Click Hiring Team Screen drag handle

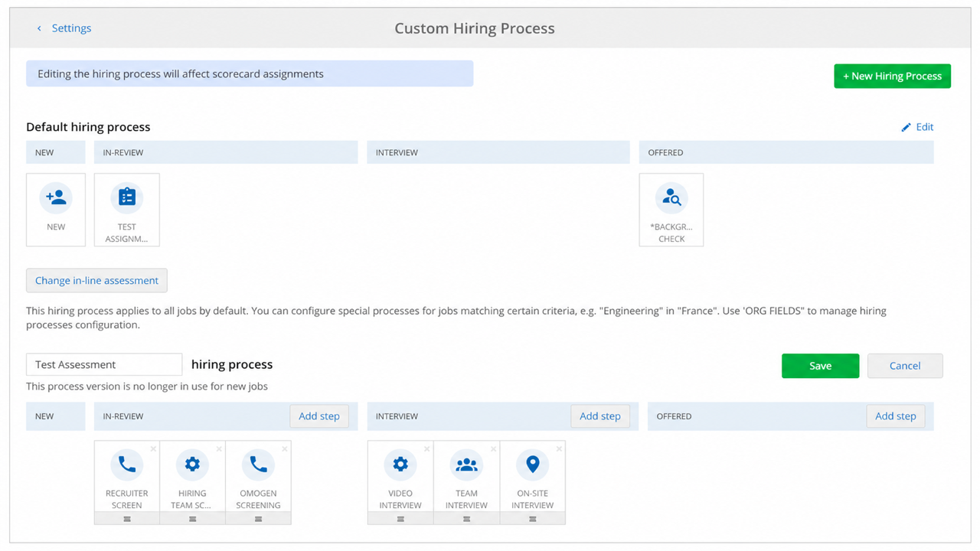tap(192, 519)
